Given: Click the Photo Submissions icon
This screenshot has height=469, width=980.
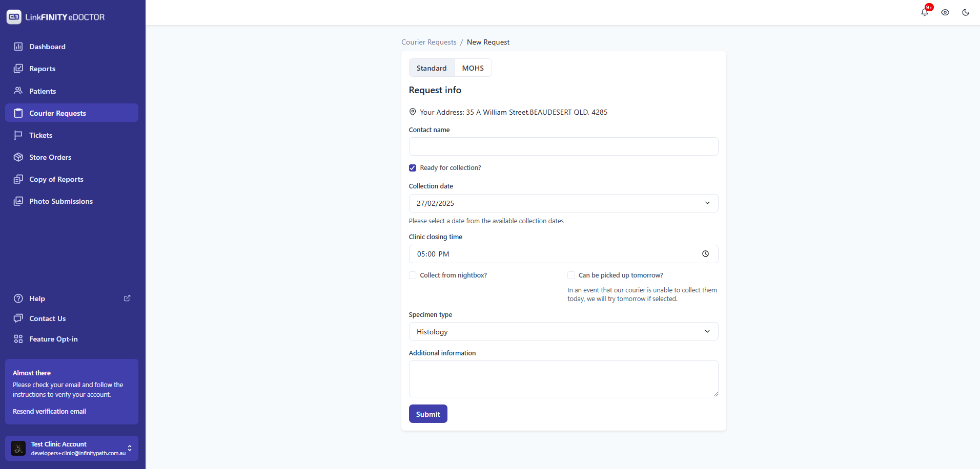Looking at the screenshot, I should (18, 201).
